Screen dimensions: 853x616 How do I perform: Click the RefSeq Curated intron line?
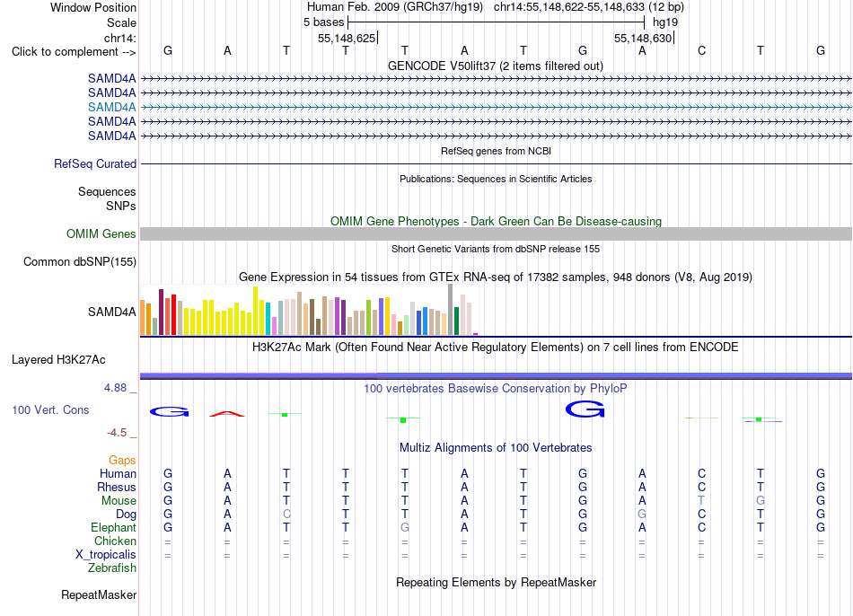tap(496, 163)
